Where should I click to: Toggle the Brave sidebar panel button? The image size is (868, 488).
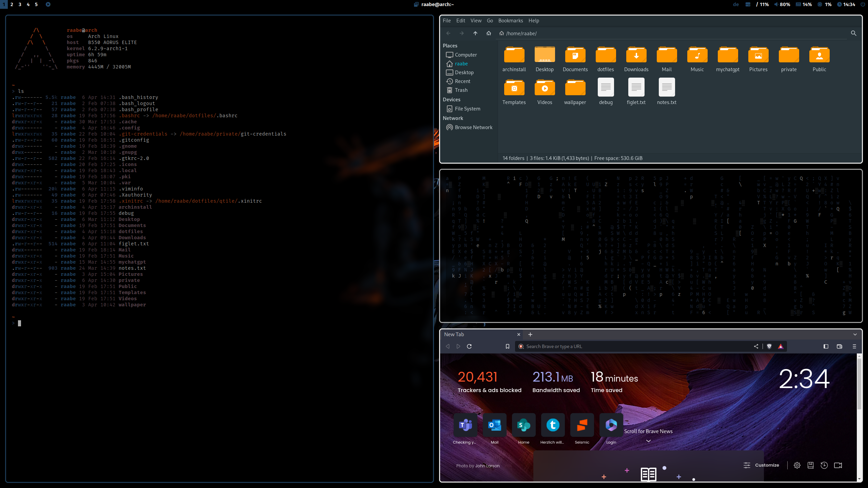826,346
